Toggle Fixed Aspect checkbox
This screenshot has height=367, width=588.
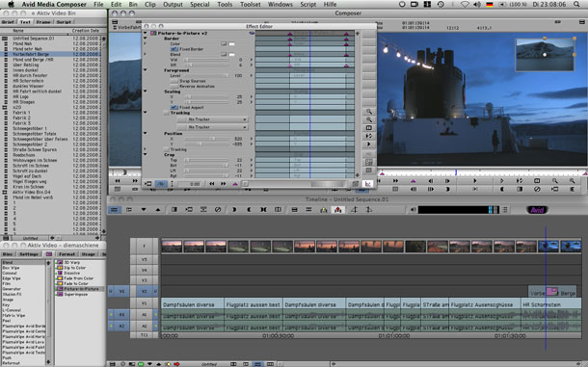(174, 107)
